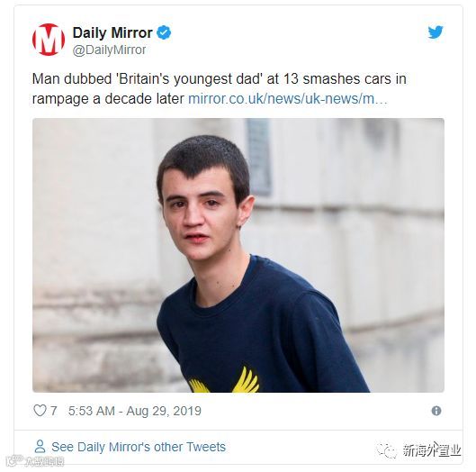
Task: Open the Daily Mirror red M avatar
Action: tap(49, 40)
